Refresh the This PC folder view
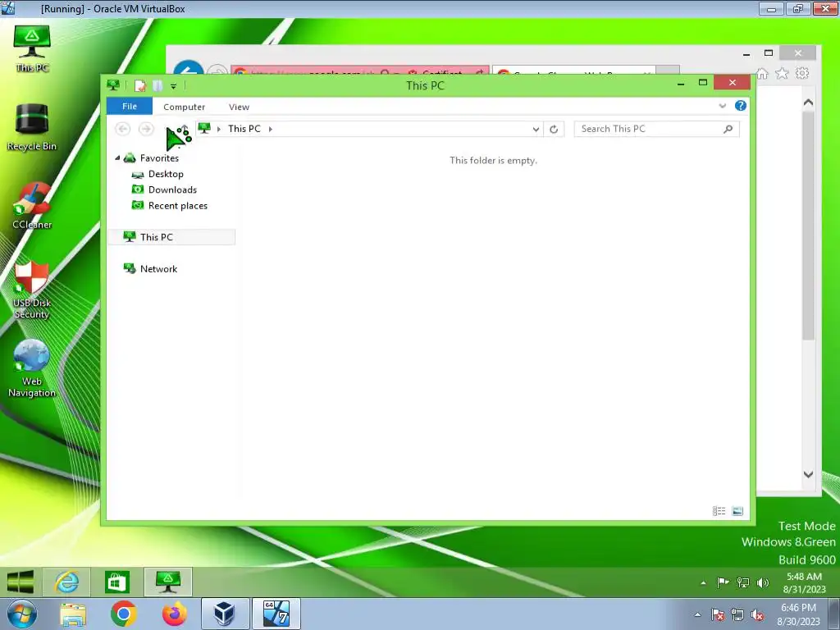The height and width of the screenshot is (630, 840). click(554, 129)
